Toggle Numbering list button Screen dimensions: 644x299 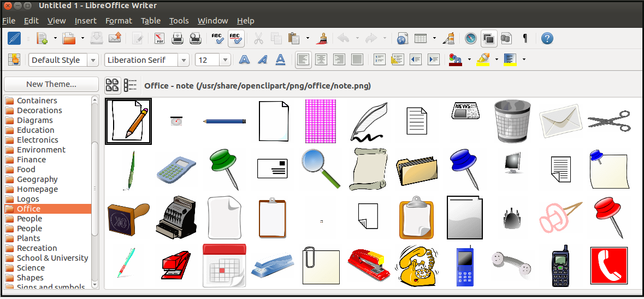(379, 60)
